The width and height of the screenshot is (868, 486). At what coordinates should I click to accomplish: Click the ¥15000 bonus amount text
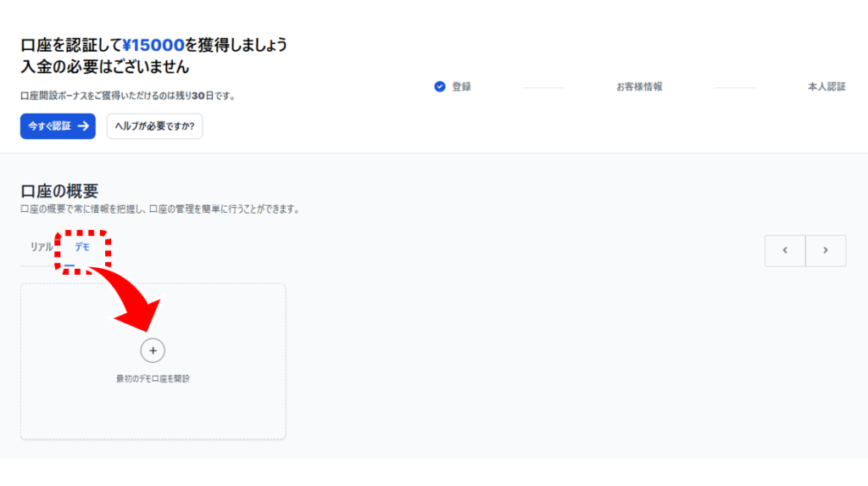pyautogui.click(x=153, y=44)
